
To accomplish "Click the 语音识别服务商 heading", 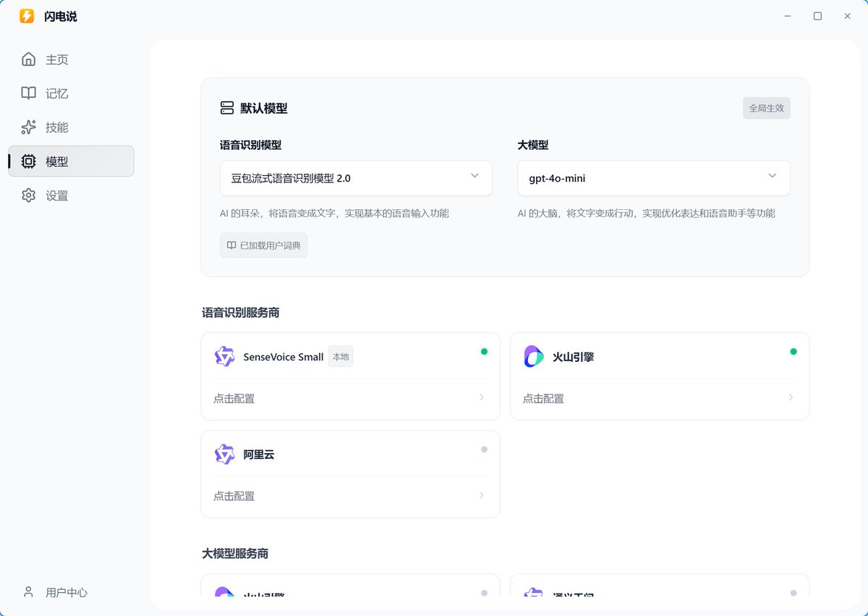I will [241, 313].
